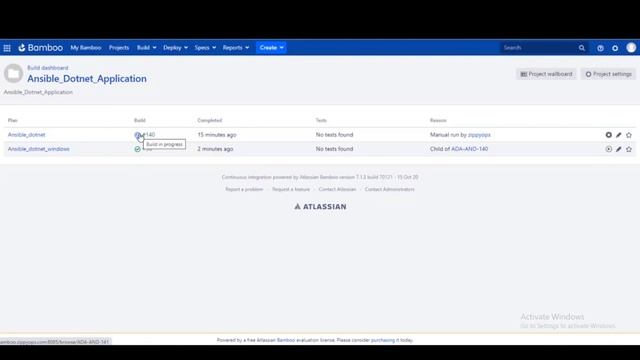Open the administration gear icon

pos(615,48)
